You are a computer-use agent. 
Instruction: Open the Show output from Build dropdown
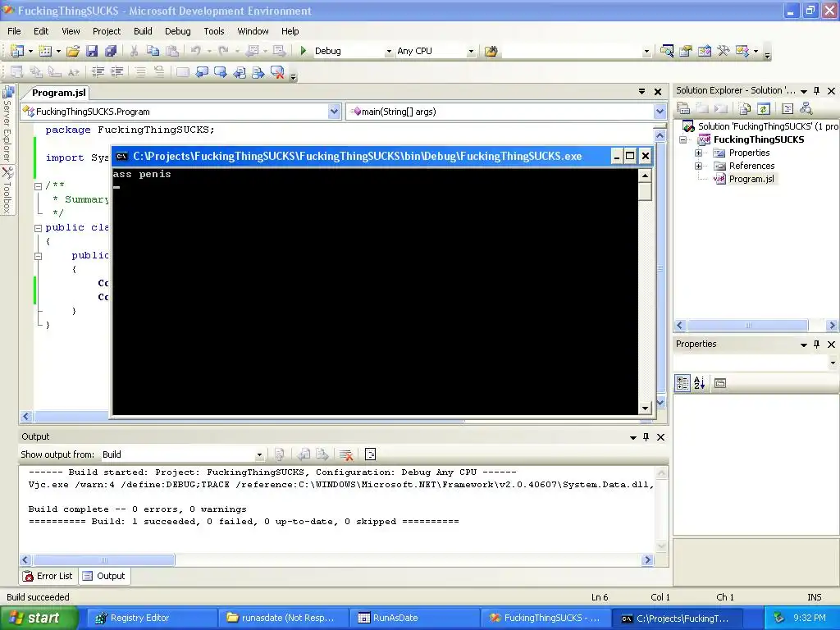(259, 454)
